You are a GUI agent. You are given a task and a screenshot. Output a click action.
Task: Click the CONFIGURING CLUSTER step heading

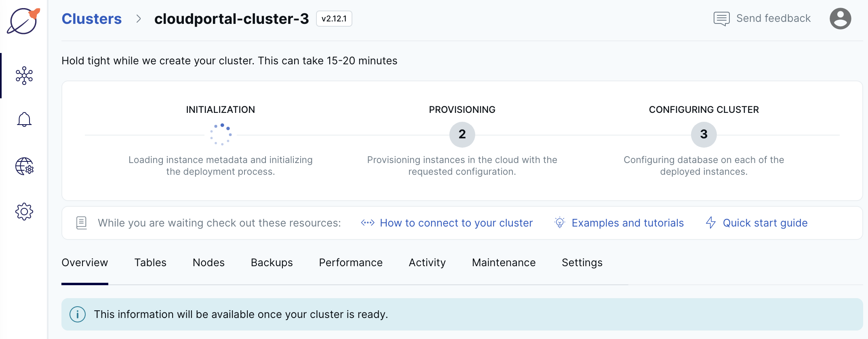704,110
